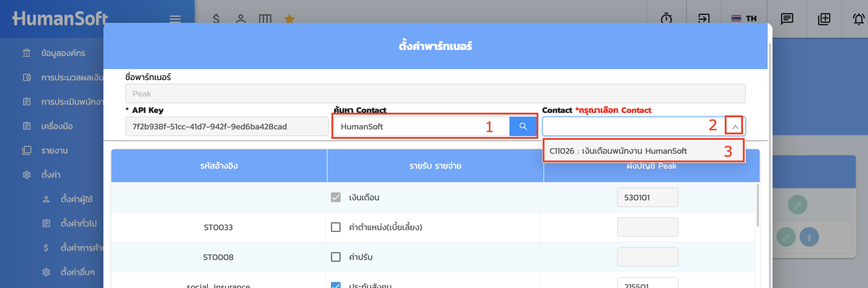Click Peak account field for ST0008 row
Screen dimensions: 868x288
coord(648,257)
